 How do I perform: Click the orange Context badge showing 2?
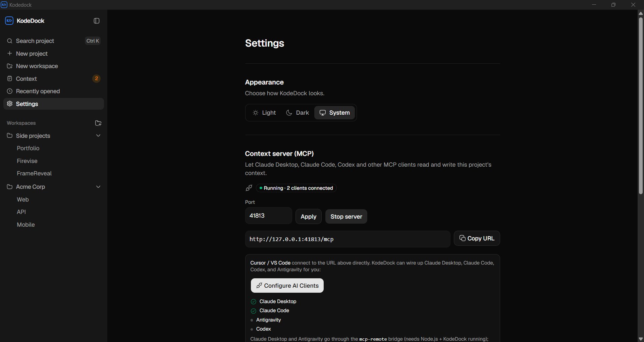pyautogui.click(x=97, y=78)
